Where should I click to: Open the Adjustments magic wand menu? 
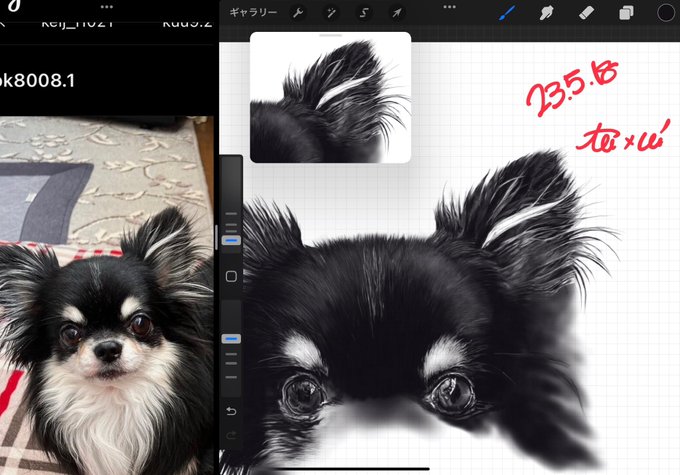[x=331, y=13]
